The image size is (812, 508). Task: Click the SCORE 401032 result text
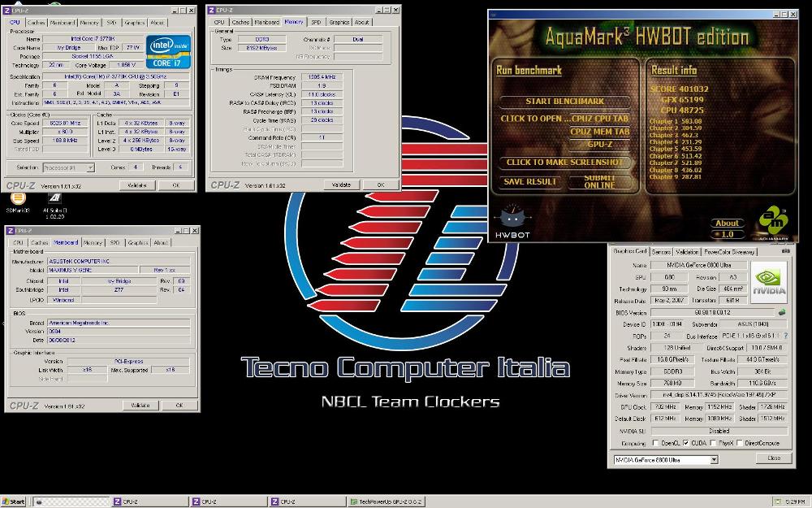pyautogui.click(x=679, y=89)
